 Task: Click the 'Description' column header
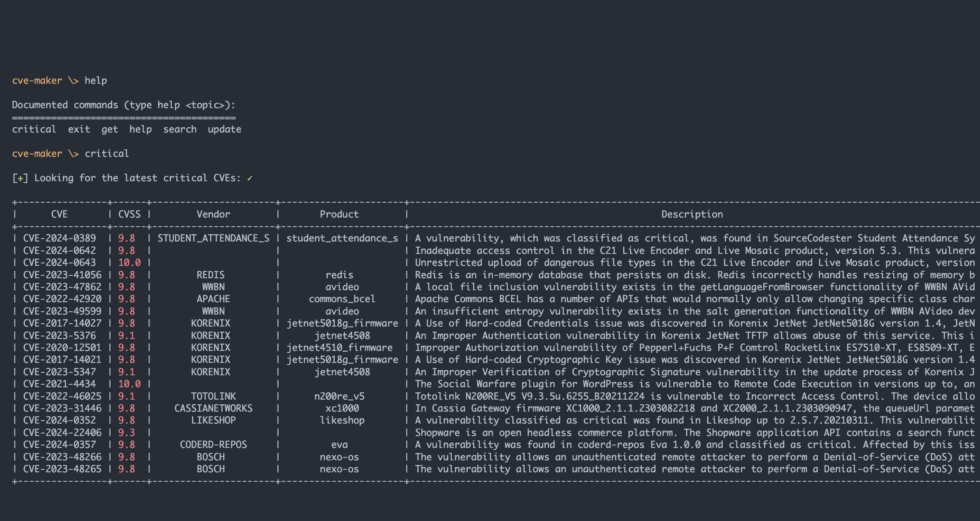(x=692, y=214)
